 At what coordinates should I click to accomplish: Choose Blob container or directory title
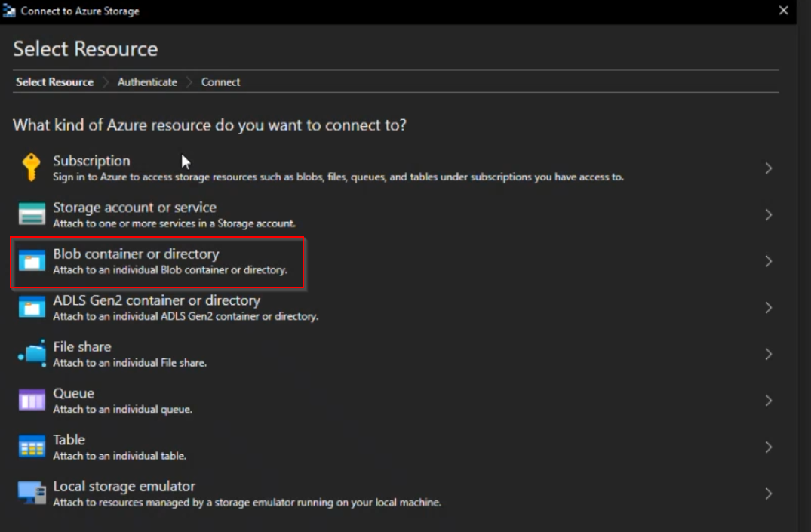(x=136, y=254)
